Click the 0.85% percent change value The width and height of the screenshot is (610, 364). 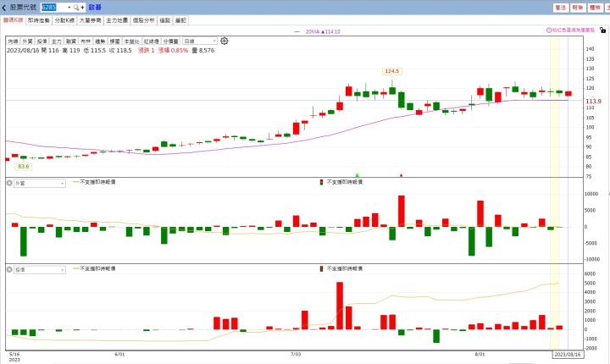pyautogui.click(x=179, y=51)
